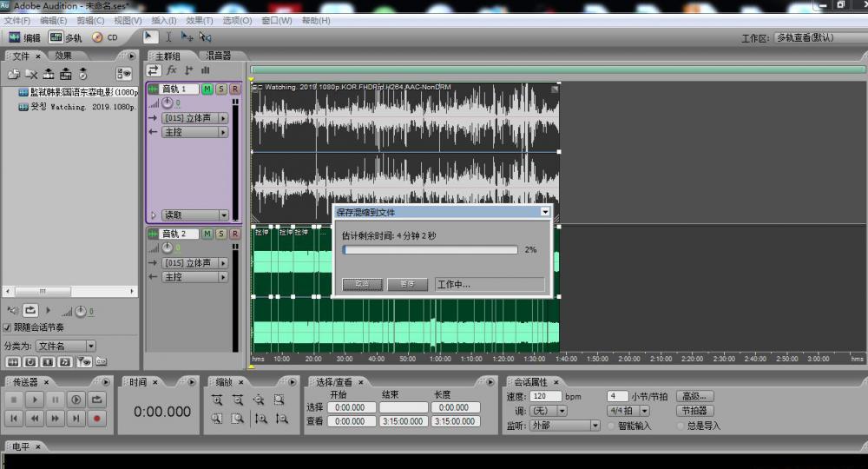Open 监听 外部 dropdown
Screen dimensions: 868x469
(x=565, y=426)
